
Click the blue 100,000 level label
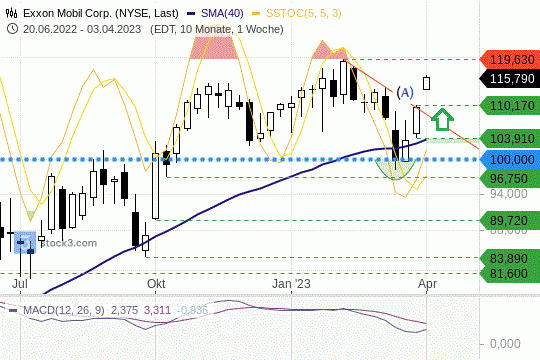[x=510, y=160]
